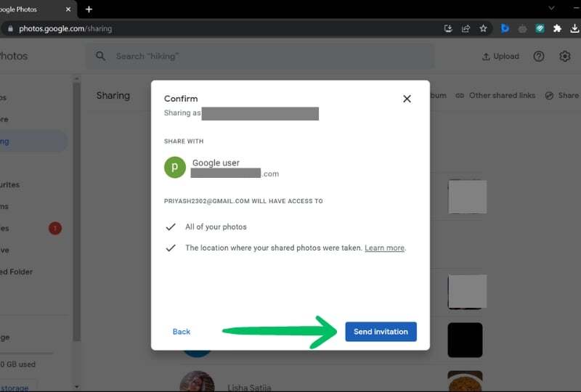The height and width of the screenshot is (392, 581).
Task: Close the Google Photos tab
Action: point(68,9)
